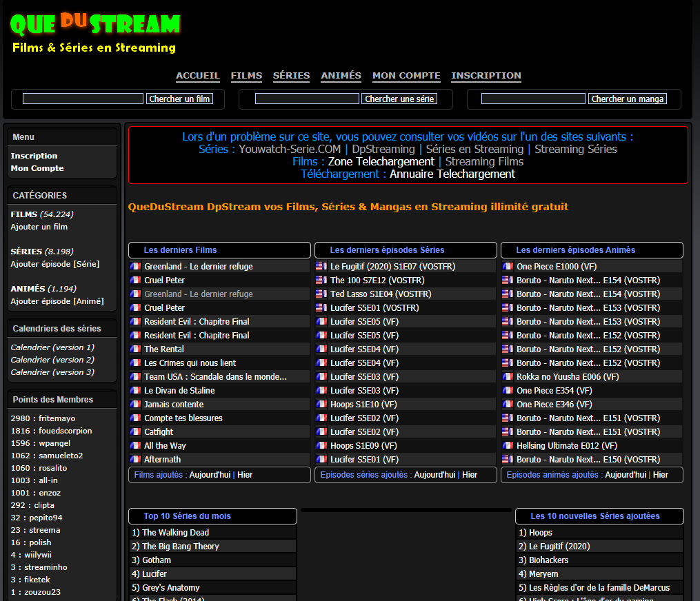Open Calendrier (version 1)

(x=52, y=347)
